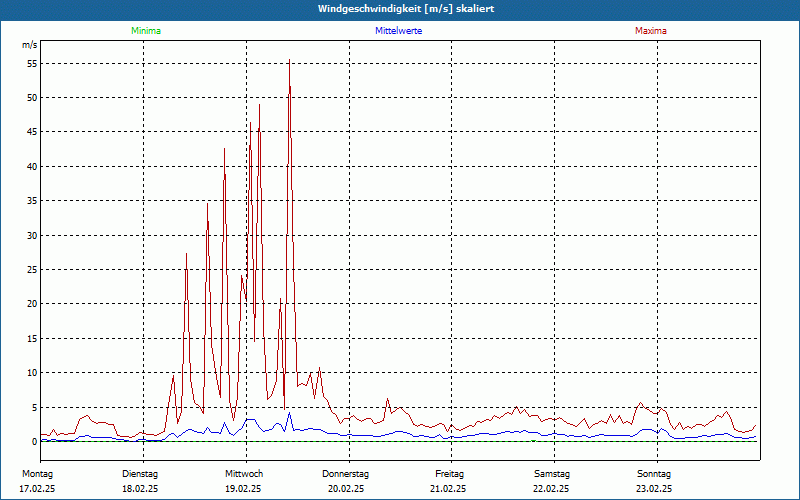Click the 35 value on y-axis

pos(33,201)
